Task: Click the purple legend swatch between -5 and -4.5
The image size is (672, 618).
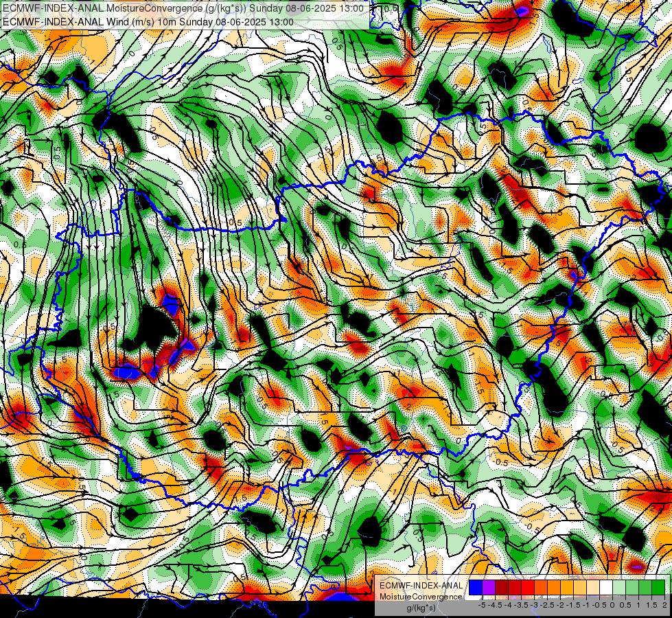Action: (x=489, y=587)
